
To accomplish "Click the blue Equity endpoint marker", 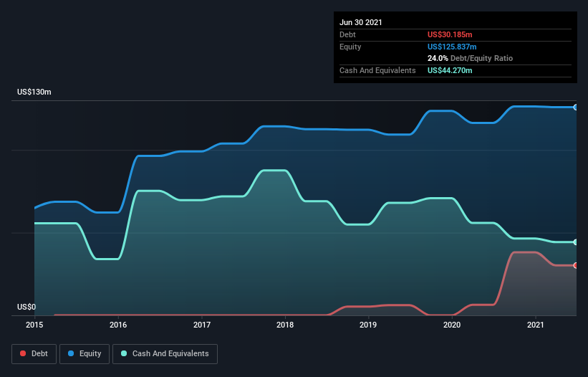I will point(576,108).
